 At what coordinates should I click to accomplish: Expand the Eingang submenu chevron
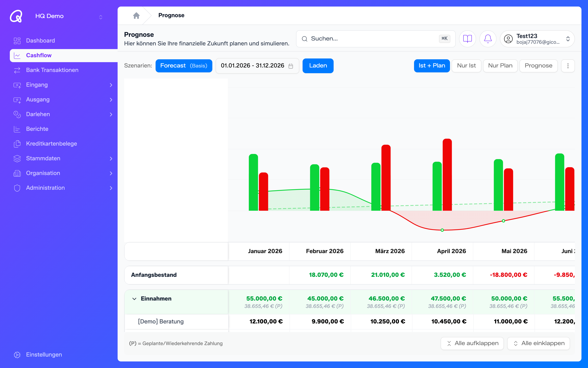(x=111, y=85)
